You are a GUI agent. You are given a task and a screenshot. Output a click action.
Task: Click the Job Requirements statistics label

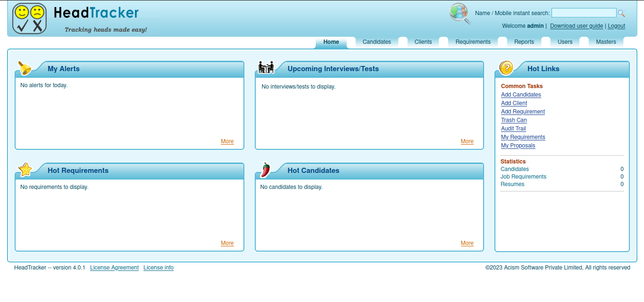523,177
